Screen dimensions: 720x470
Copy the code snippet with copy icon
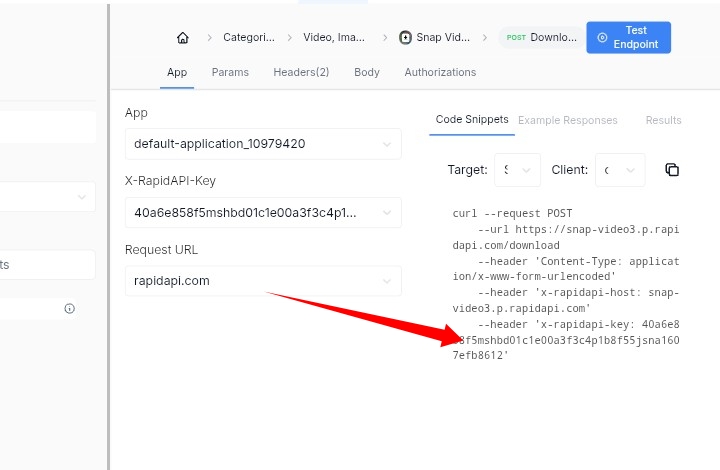672,170
